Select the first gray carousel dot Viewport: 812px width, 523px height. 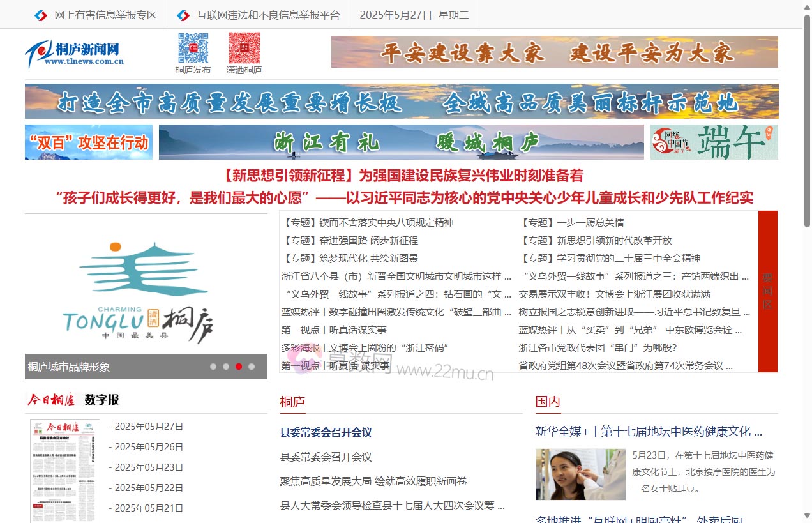pyautogui.click(x=213, y=367)
